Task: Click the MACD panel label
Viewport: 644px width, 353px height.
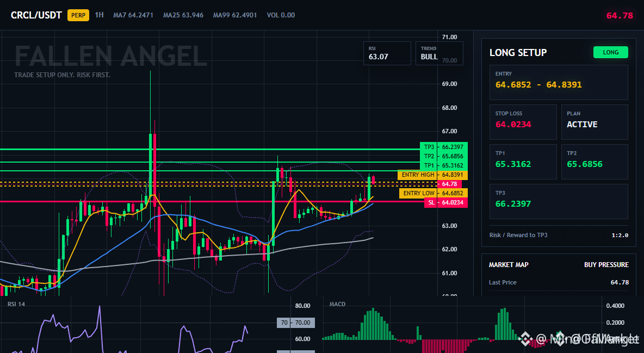Action: pyautogui.click(x=338, y=304)
